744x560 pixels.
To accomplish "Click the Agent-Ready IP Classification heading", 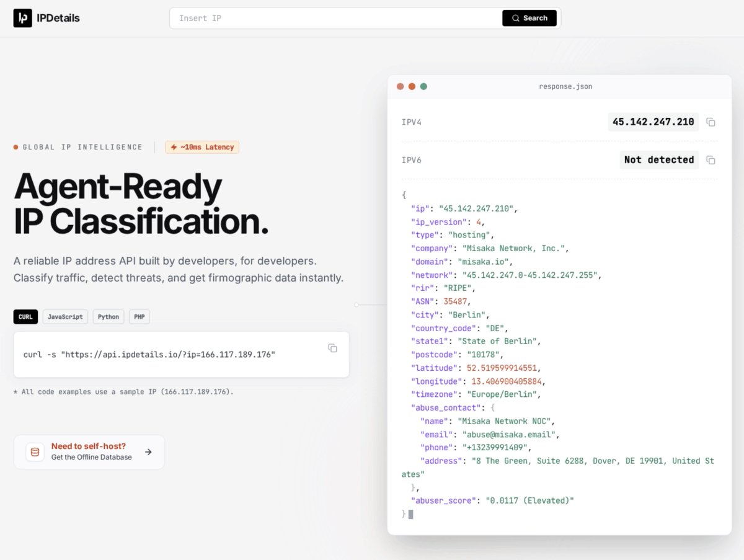I will [141, 203].
